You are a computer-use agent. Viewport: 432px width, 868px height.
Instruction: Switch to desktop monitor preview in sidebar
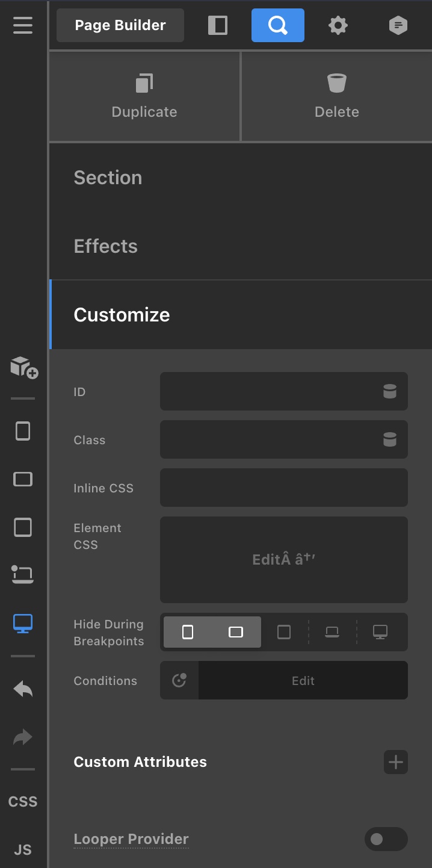tap(23, 624)
